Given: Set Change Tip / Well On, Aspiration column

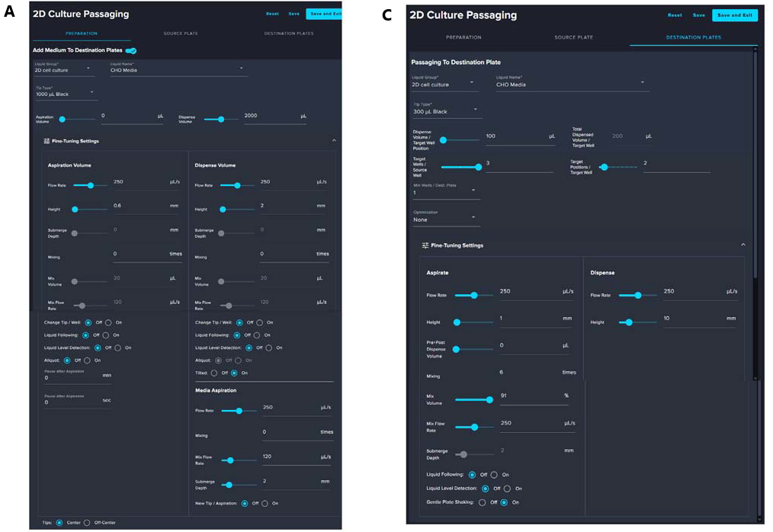Looking at the screenshot, I should pos(108,322).
